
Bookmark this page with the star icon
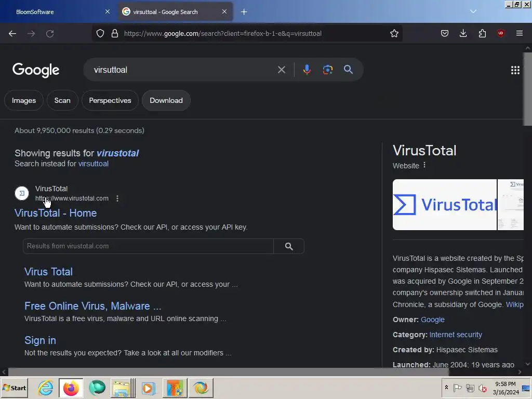394,33
